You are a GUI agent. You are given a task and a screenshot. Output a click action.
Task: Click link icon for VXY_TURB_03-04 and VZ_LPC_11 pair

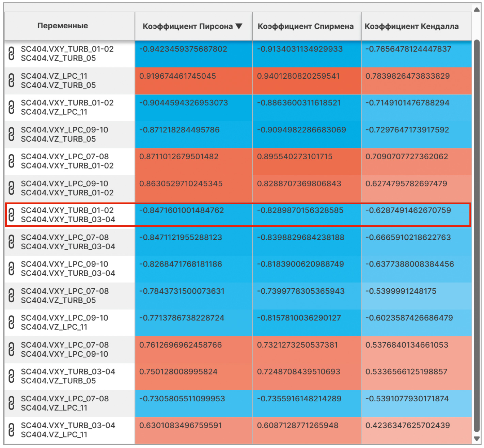(11, 430)
